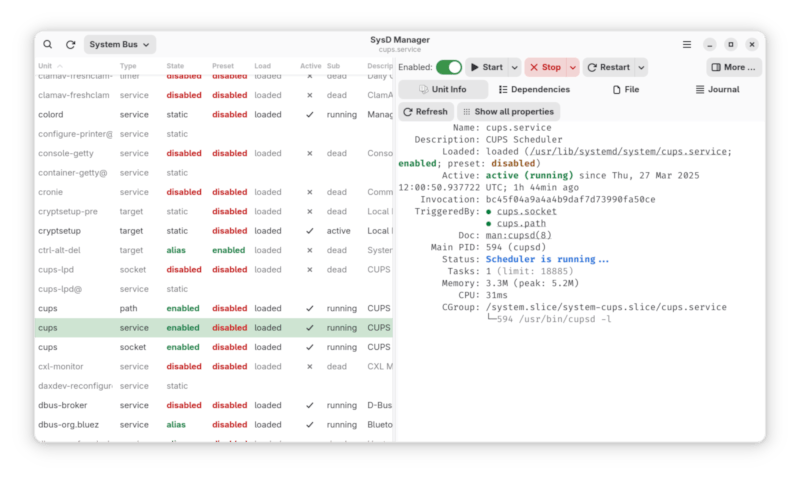Switch to the Journal tab
This screenshot has height=480, width=800.
click(x=717, y=89)
